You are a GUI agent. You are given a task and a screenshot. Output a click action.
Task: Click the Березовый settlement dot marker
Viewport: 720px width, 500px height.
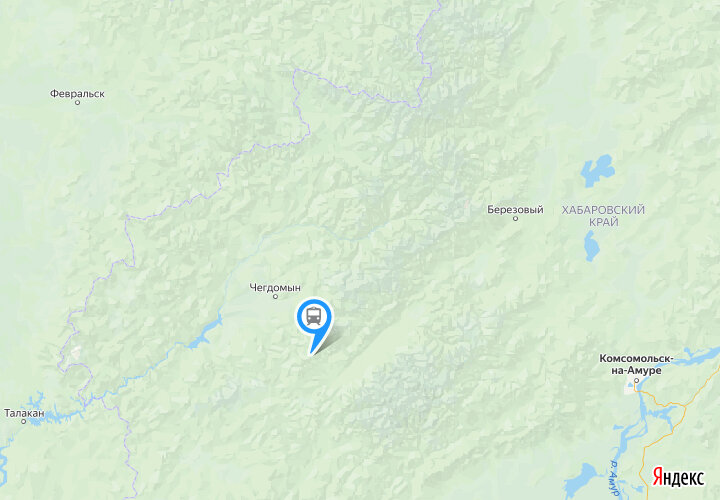point(515,219)
